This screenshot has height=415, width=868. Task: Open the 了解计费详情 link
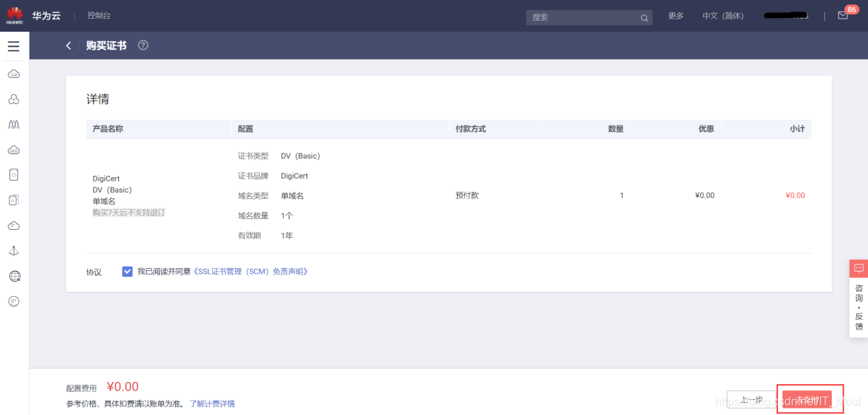point(212,403)
